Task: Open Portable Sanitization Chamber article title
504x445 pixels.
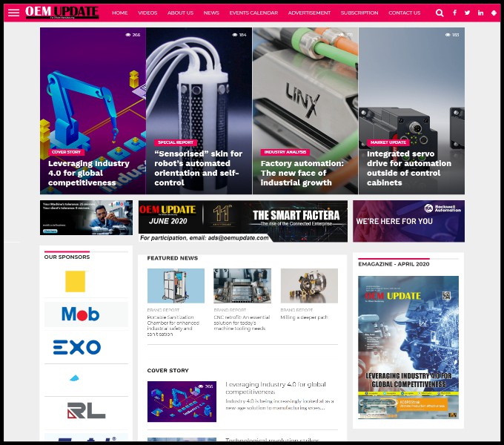Action: click(173, 326)
